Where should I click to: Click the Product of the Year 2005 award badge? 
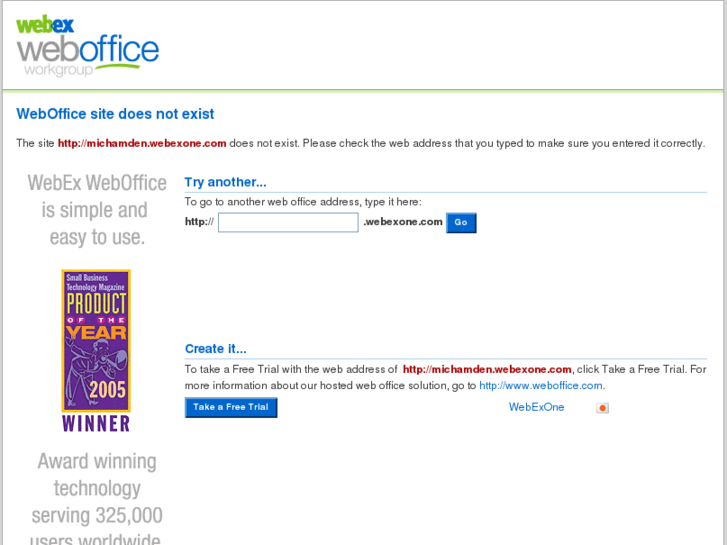[96, 341]
